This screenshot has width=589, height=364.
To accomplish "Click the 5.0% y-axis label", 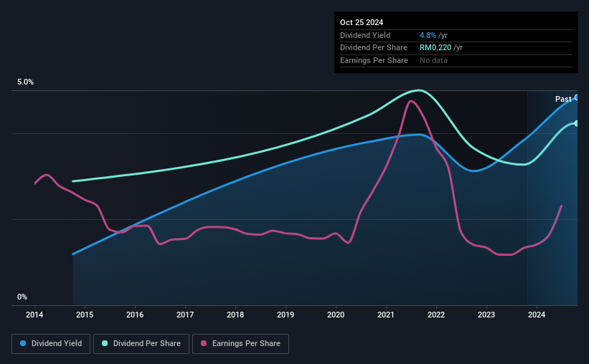I will click(25, 82).
